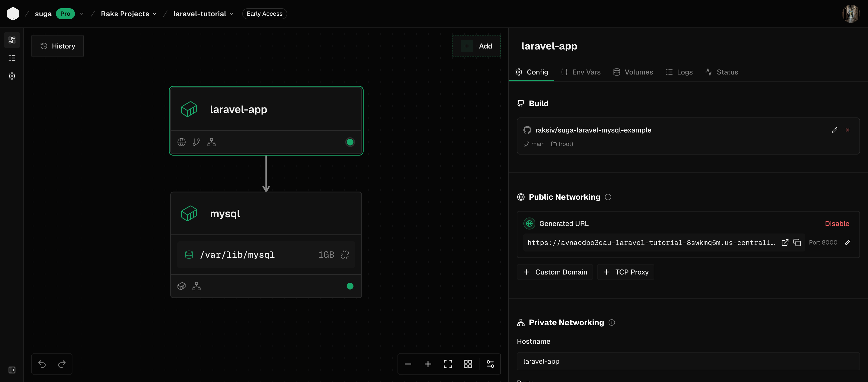868x382 pixels.
Task: Click raksiv/suga-laravel-mysql-example repository name
Action: click(593, 130)
